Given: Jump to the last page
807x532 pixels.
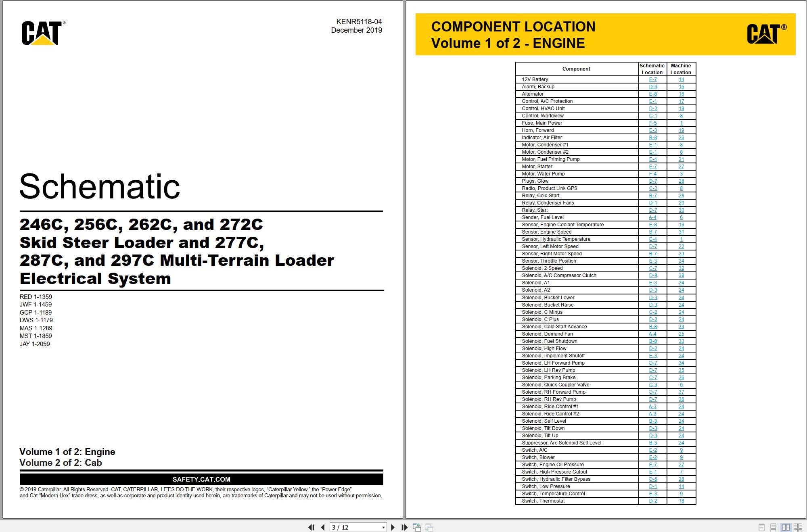Looking at the screenshot, I should pos(404,527).
